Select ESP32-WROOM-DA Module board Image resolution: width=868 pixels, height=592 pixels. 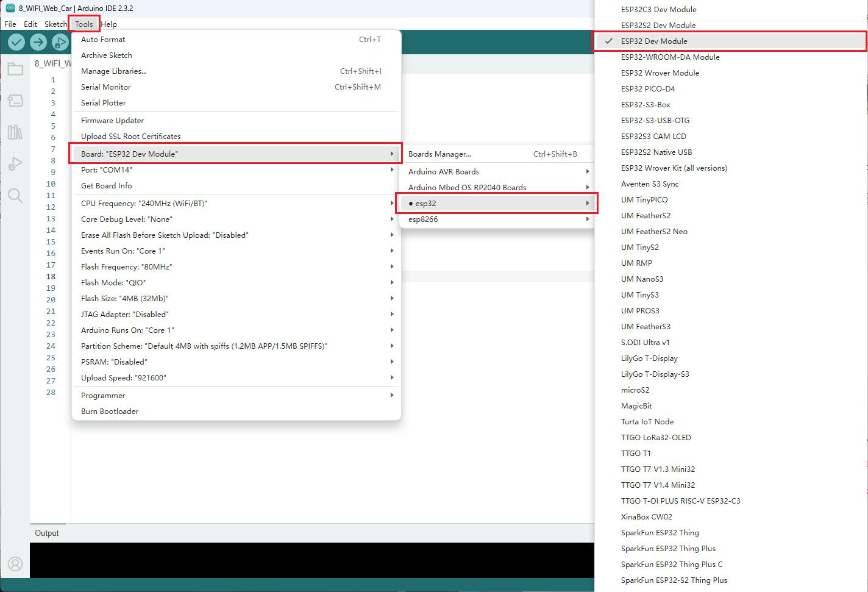730,57
